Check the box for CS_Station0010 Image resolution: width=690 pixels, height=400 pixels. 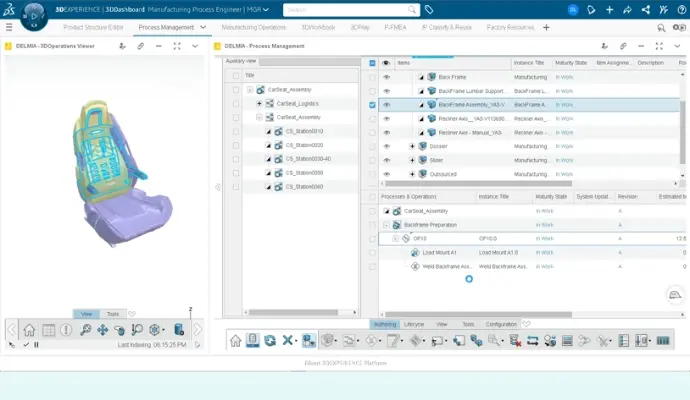pos(236,131)
